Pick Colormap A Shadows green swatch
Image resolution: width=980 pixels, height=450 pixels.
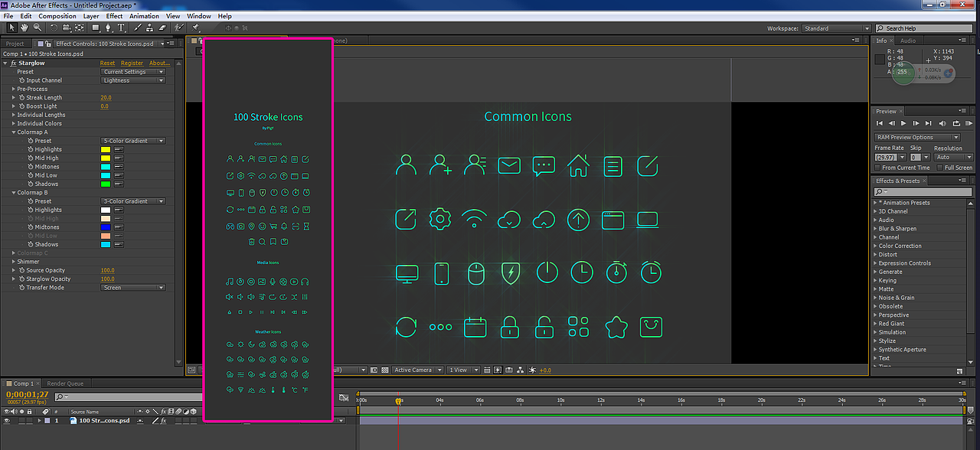pyautogui.click(x=106, y=184)
